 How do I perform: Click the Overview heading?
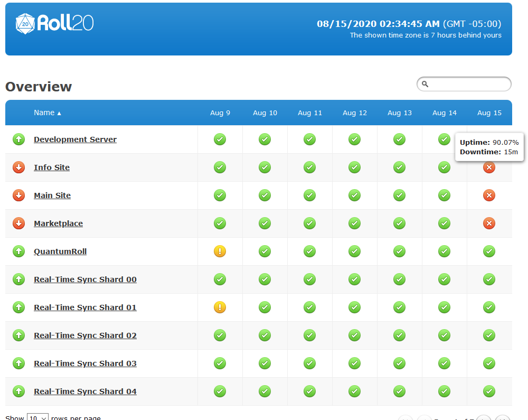(x=39, y=87)
